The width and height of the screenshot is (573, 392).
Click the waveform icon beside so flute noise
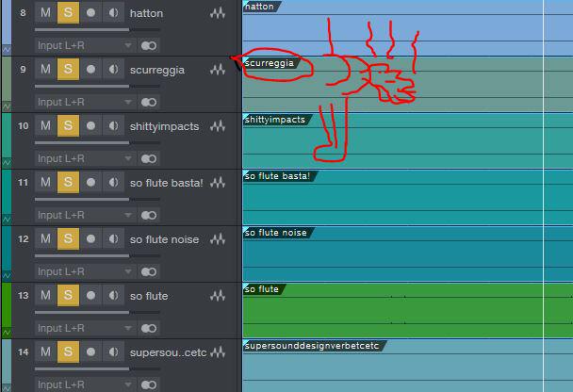point(218,239)
